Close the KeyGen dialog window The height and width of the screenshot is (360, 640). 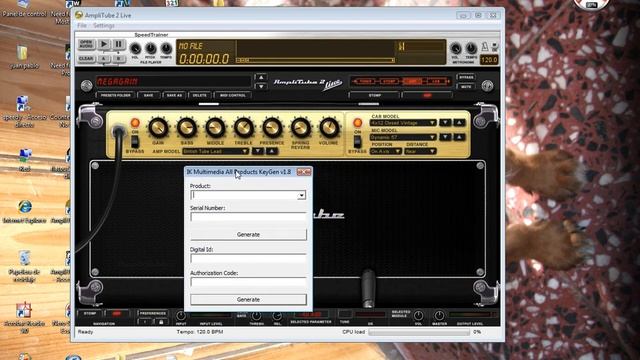[304, 172]
